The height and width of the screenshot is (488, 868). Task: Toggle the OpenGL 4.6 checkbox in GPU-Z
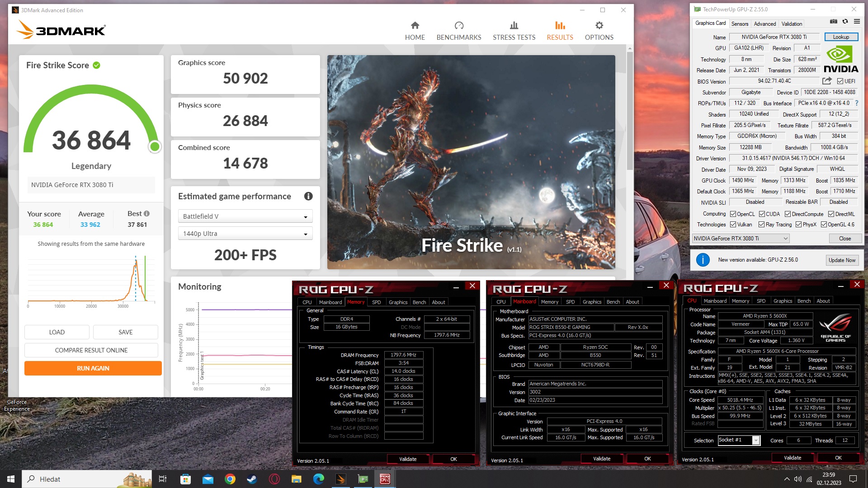pyautogui.click(x=824, y=225)
